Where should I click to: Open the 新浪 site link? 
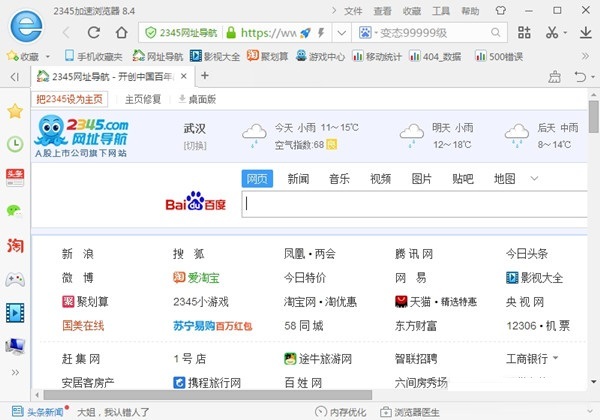[78, 254]
